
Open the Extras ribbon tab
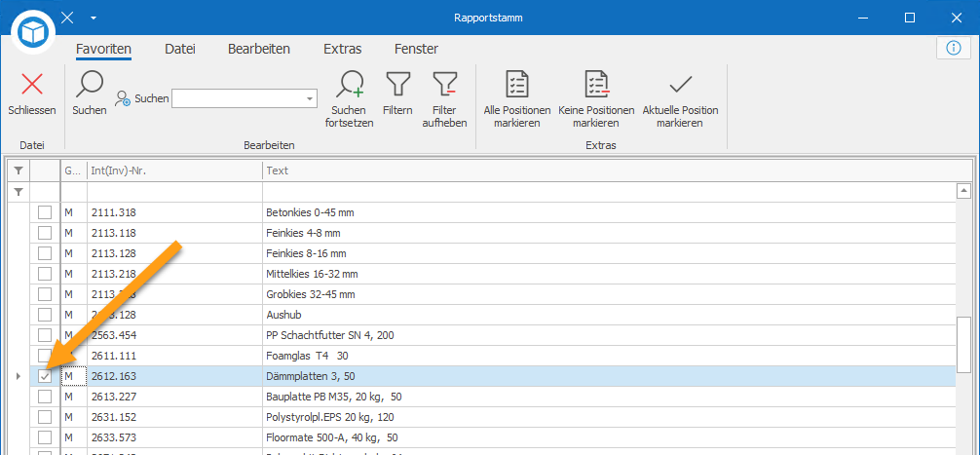(x=343, y=49)
